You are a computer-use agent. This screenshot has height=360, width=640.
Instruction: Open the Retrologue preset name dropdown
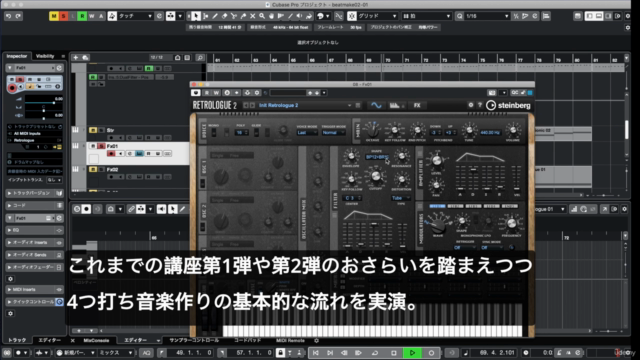(304, 105)
